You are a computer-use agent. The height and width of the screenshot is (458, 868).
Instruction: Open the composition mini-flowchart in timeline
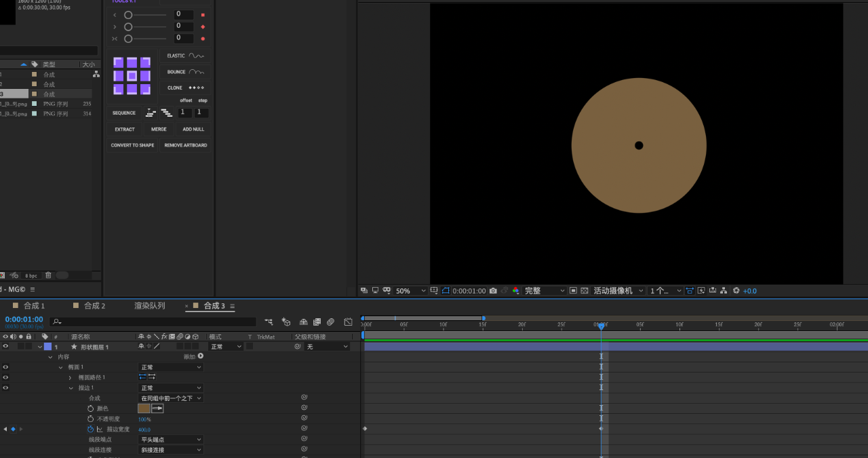point(269,322)
